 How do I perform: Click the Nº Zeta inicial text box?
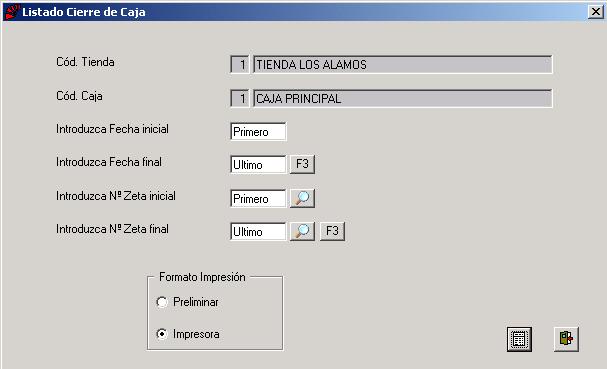(258, 199)
